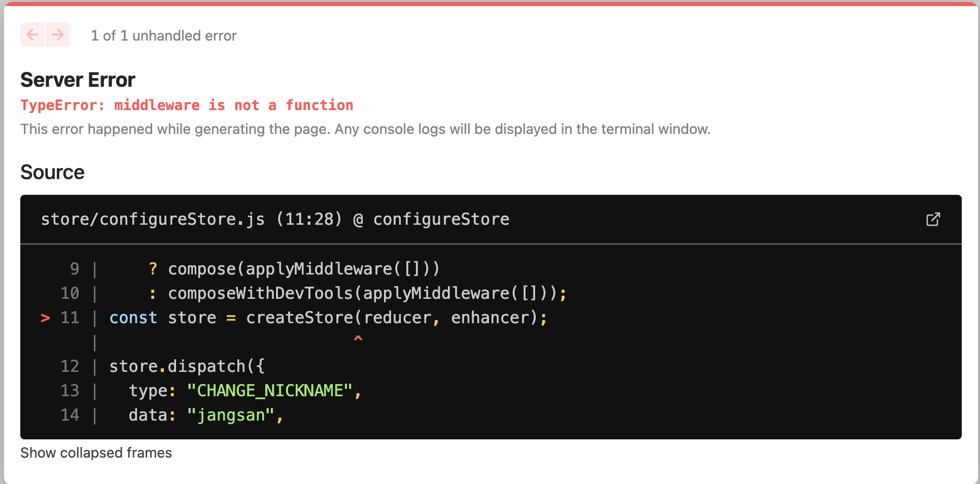The height and width of the screenshot is (484, 980).
Task: Click the "CHANGE_NICKNAME" string on line 13
Action: [x=269, y=391]
